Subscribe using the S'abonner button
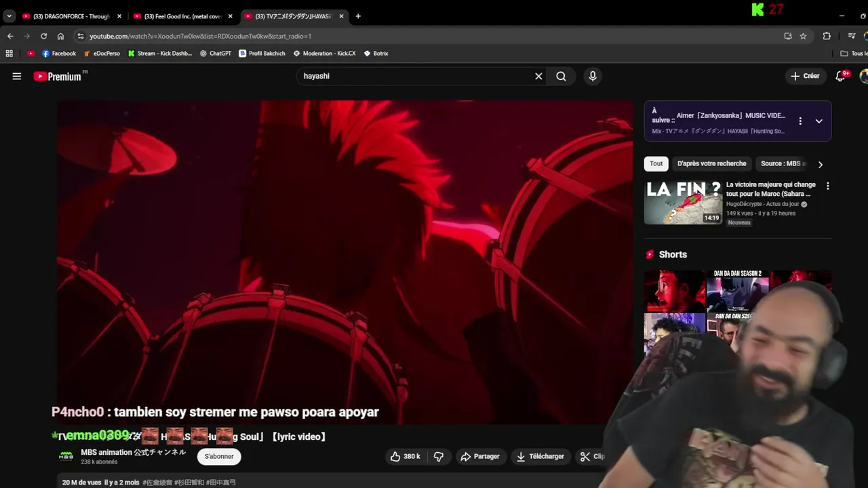868x488 pixels. [x=219, y=456]
